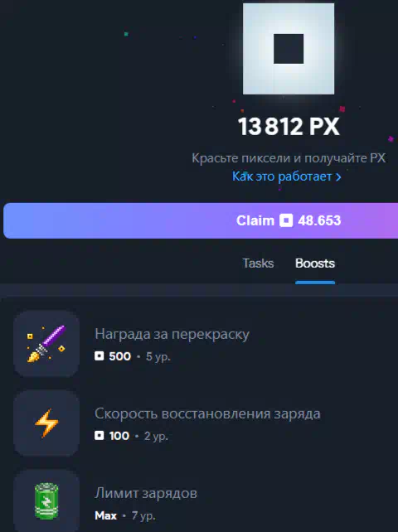Select the Boosts tab

315,264
